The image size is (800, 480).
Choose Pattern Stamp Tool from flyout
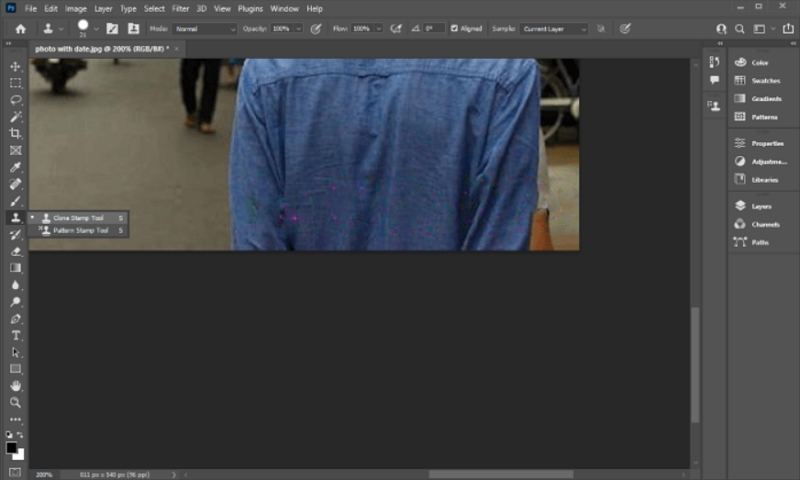point(80,230)
